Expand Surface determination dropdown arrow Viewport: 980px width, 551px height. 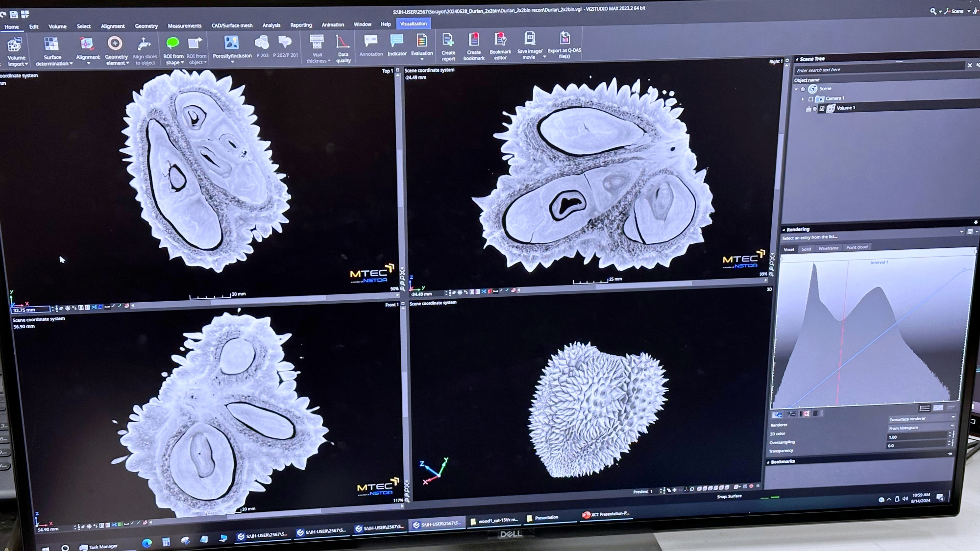point(72,64)
